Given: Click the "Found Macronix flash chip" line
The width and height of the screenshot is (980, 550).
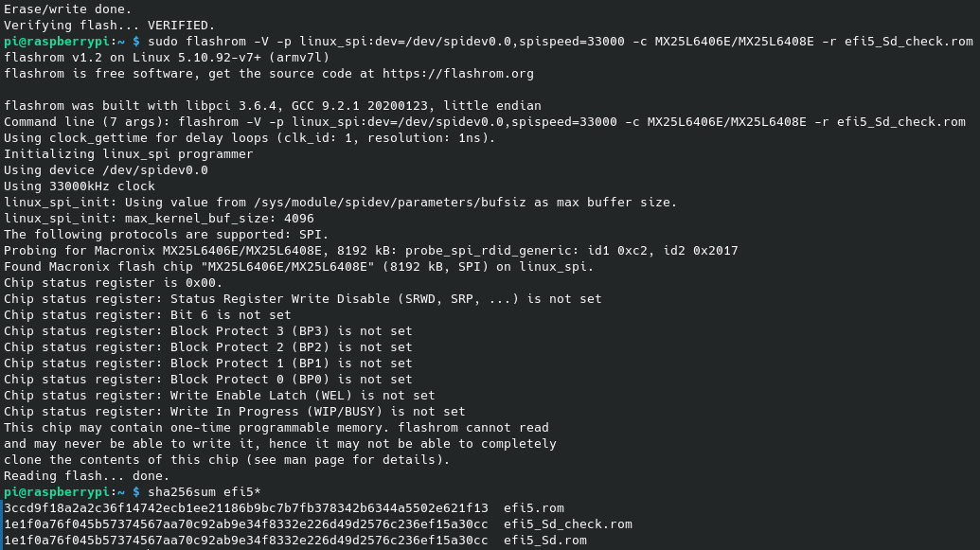Looking at the screenshot, I should point(299,267).
